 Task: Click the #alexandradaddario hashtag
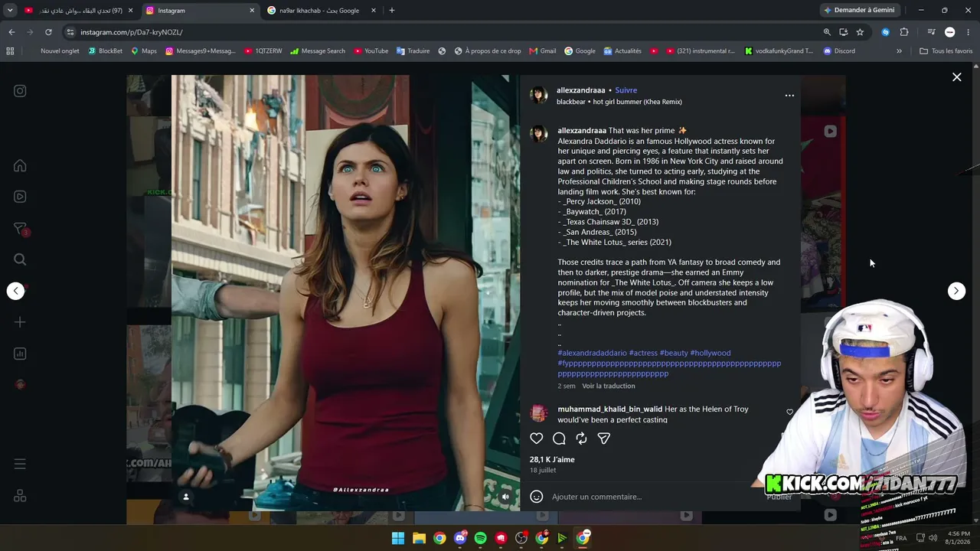(592, 354)
